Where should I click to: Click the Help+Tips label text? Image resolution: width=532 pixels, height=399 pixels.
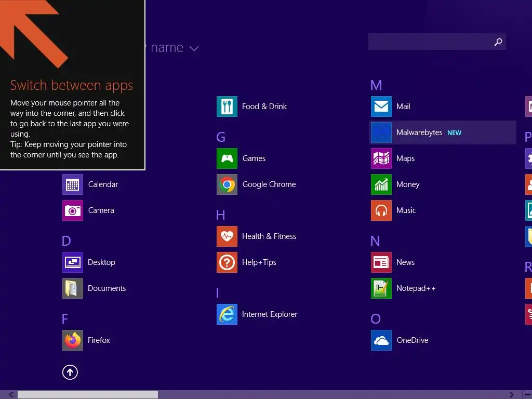tap(259, 262)
